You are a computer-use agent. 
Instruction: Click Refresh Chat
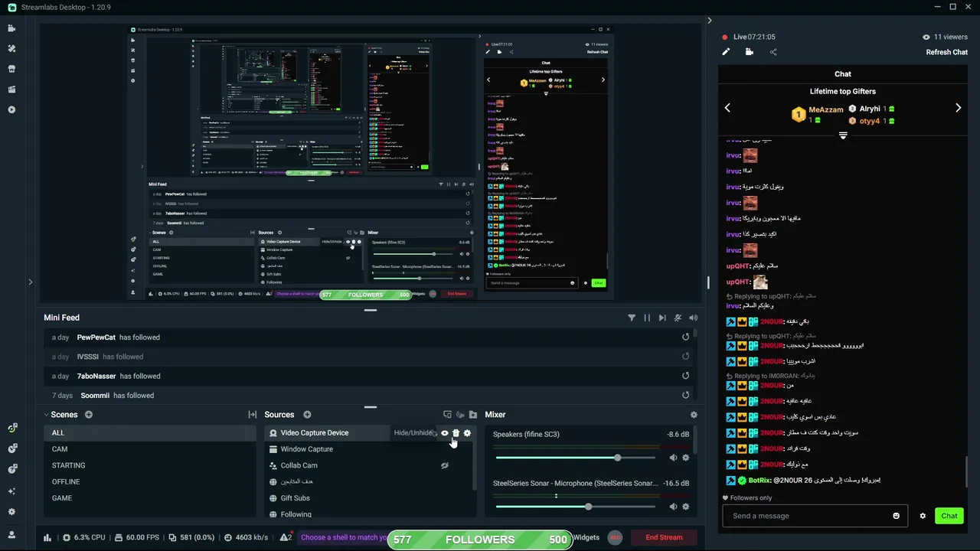(x=947, y=52)
